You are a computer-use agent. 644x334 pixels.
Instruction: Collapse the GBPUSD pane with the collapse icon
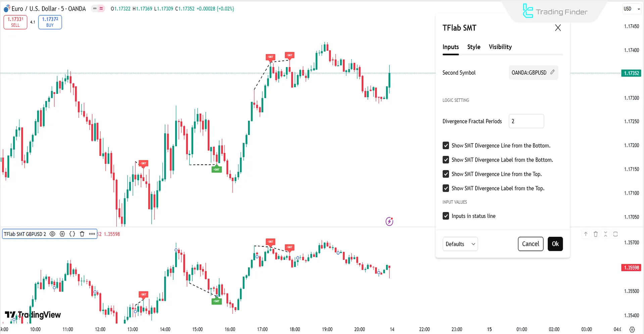[606, 234]
